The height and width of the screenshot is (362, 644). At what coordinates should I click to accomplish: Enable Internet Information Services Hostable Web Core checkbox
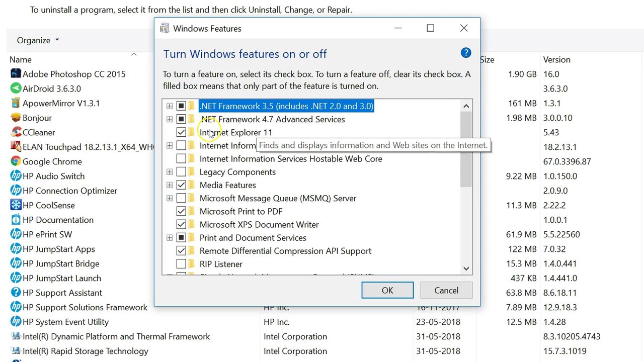[x=181, y=159]
